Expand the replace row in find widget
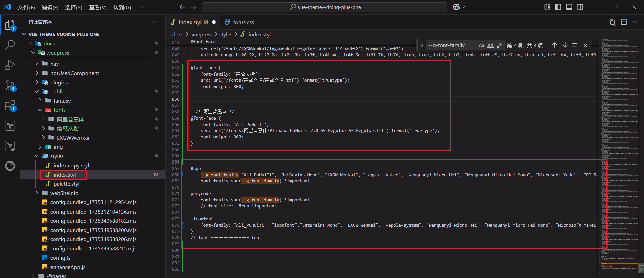The width and height of the screenshot is (644, 278). click(422, 45)
